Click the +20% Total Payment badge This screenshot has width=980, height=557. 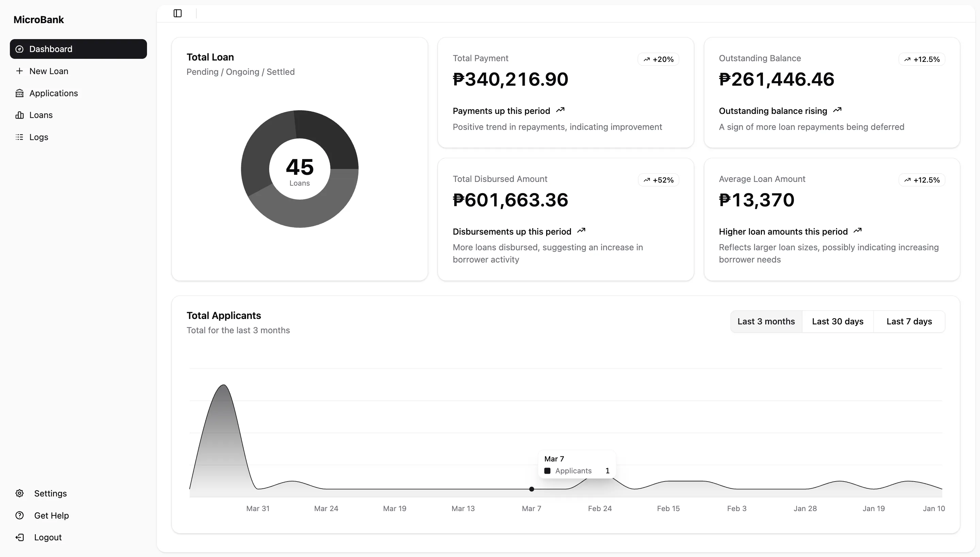(658, 59)
